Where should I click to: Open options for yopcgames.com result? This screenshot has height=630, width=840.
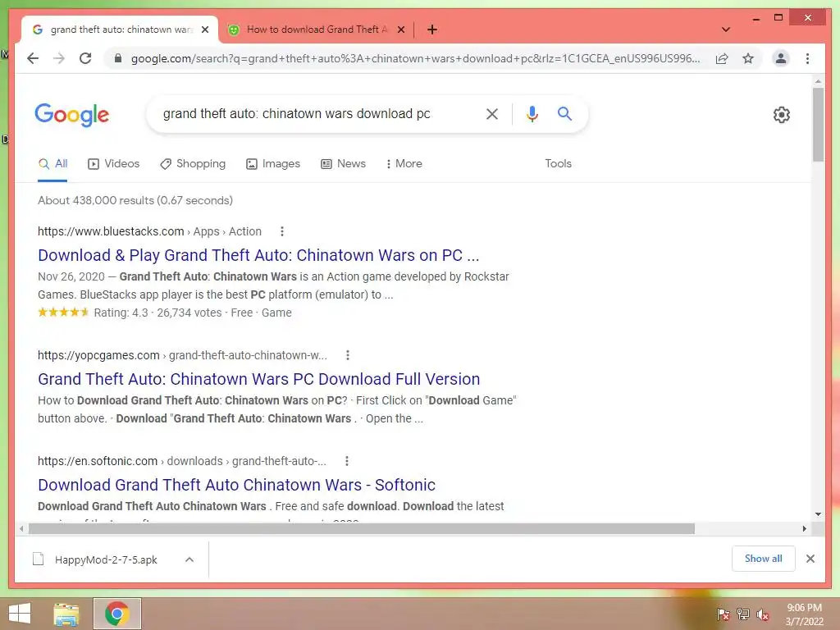click(348, 355)
